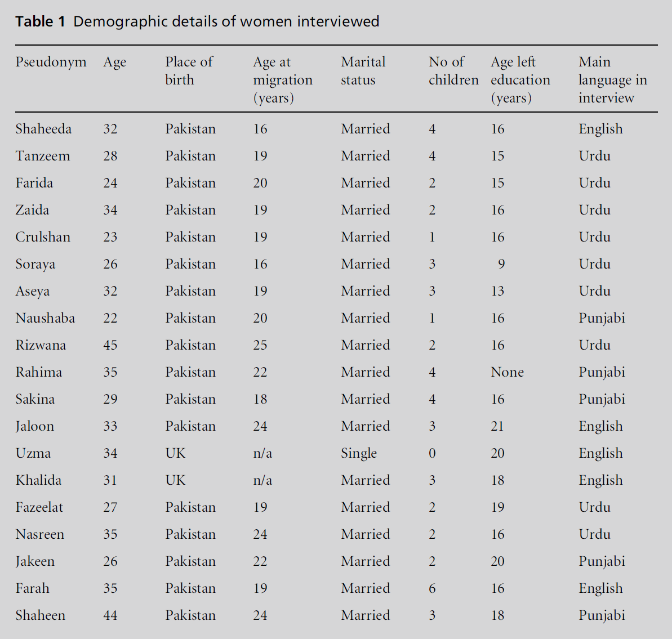Click the Main language in interview header
Screen dimensions: 672x639
point(612,79)
